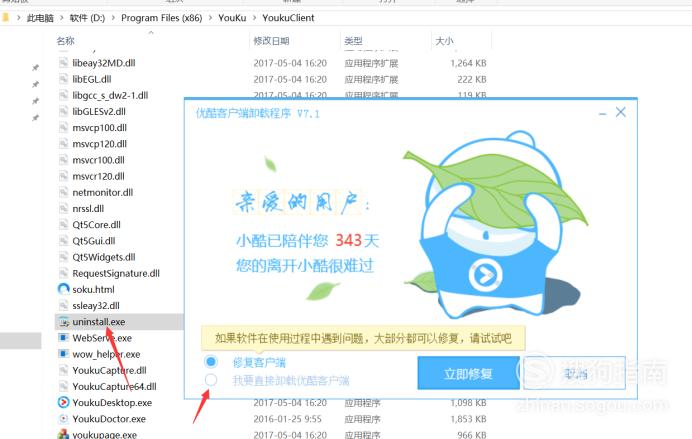Select soku.html browser file icon

click(64, 289)
